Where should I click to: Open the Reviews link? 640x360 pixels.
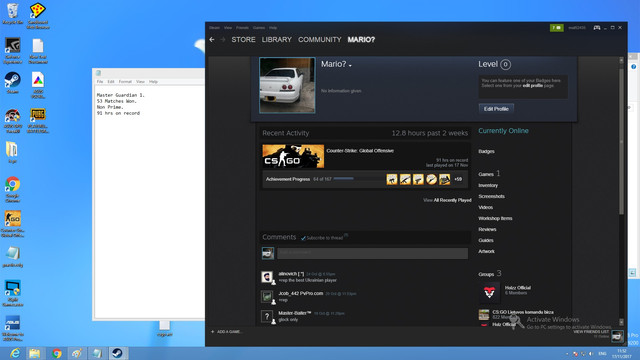click(x=487, y=229)
